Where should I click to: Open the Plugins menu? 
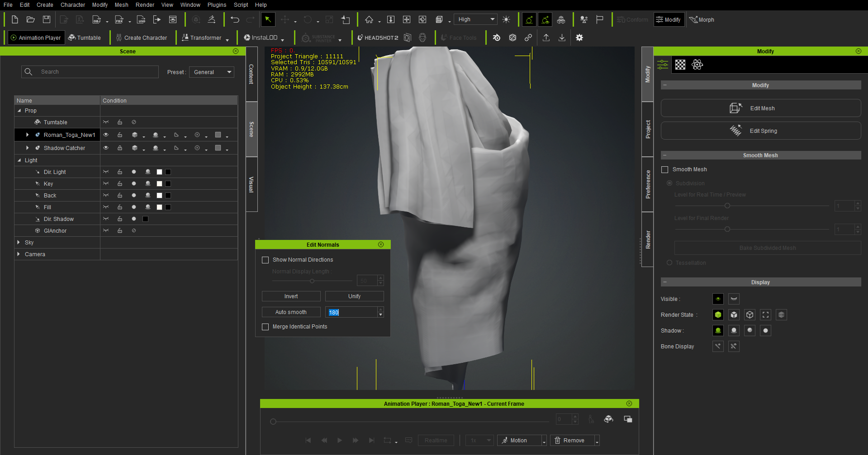coord(217,5)
